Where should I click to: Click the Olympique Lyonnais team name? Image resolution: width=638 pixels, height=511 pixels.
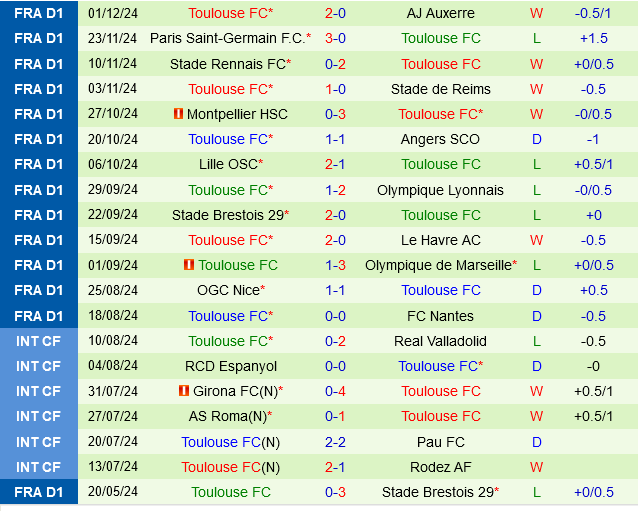441,190
